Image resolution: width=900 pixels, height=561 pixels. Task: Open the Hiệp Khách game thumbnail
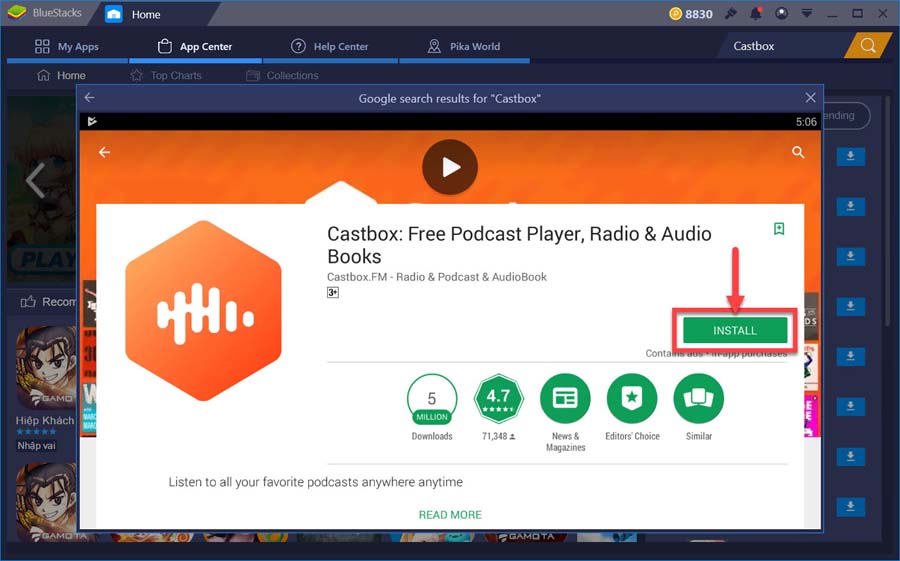coord(46,367)
